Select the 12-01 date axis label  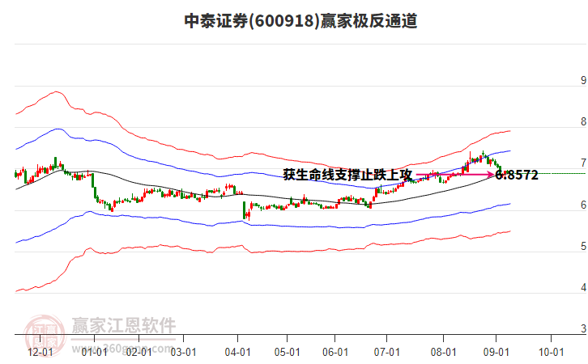tap(40, 352)
